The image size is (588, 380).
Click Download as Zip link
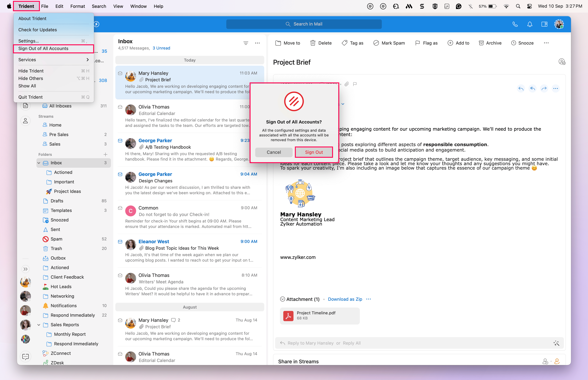click(345, 299)
